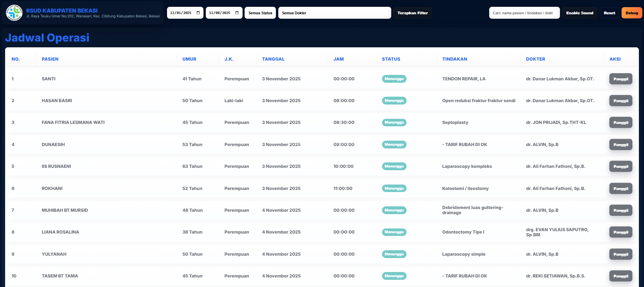
Task: Open the Semua Dokter dropdown
Action: (x=334, y=13)
